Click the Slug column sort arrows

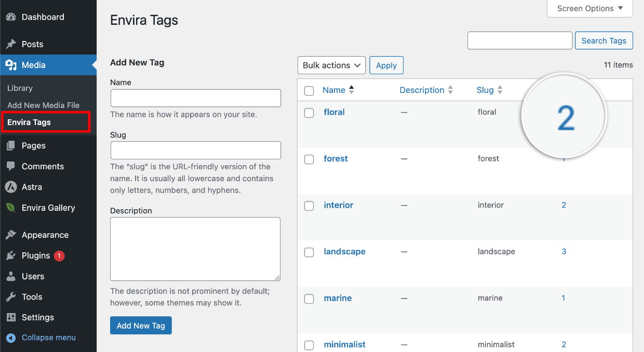click(500, 90)
